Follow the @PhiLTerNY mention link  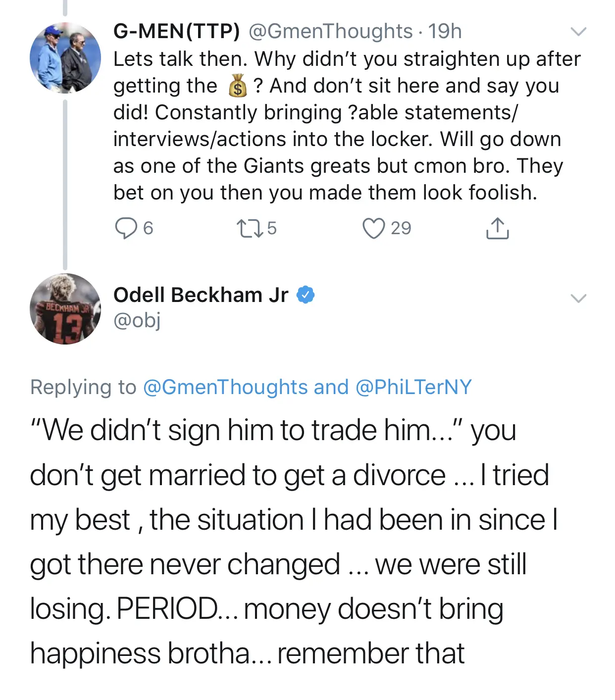(413, 387)
